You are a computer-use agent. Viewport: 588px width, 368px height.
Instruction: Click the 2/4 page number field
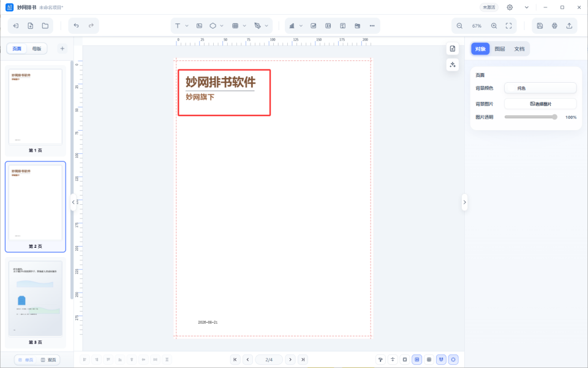point(269,359)
